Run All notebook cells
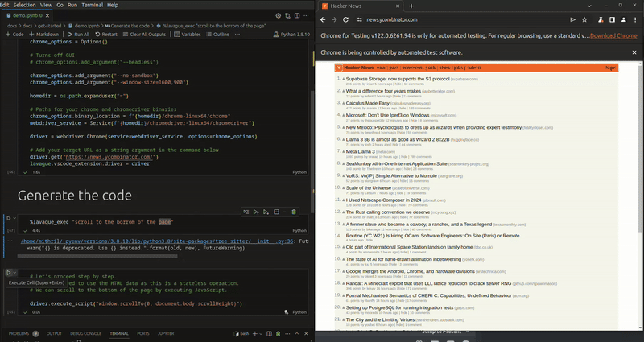This screenshot has height=342, width=644. point(78,35)
